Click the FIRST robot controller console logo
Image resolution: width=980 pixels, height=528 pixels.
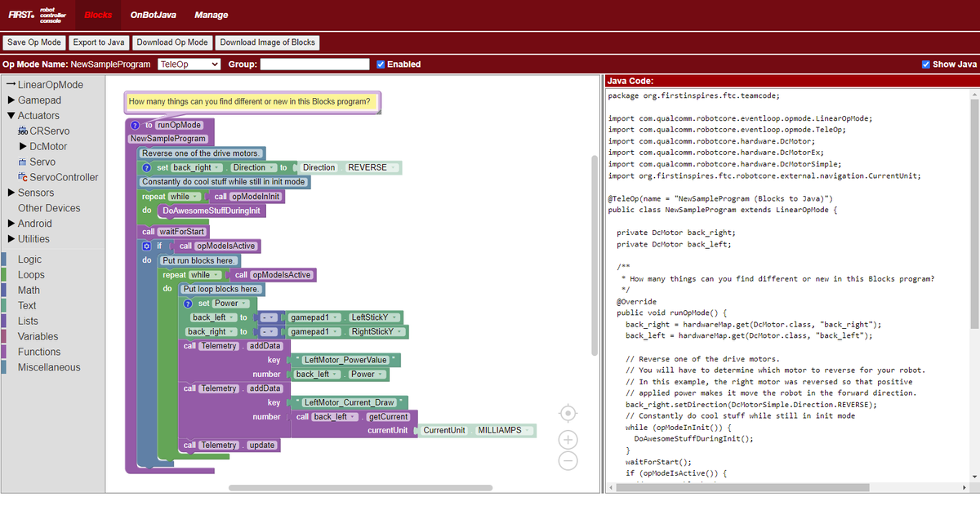pyautogui.click(x=37, y=15)
